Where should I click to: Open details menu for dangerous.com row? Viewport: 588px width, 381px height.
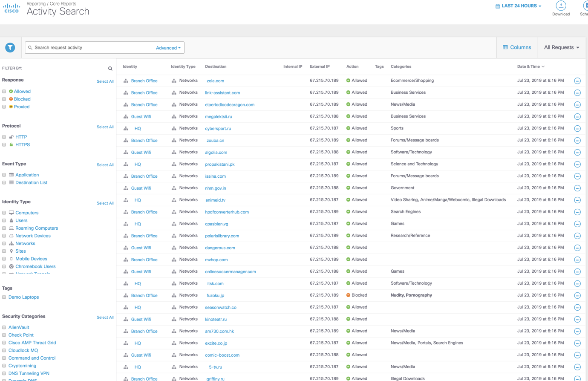(577, 248)
